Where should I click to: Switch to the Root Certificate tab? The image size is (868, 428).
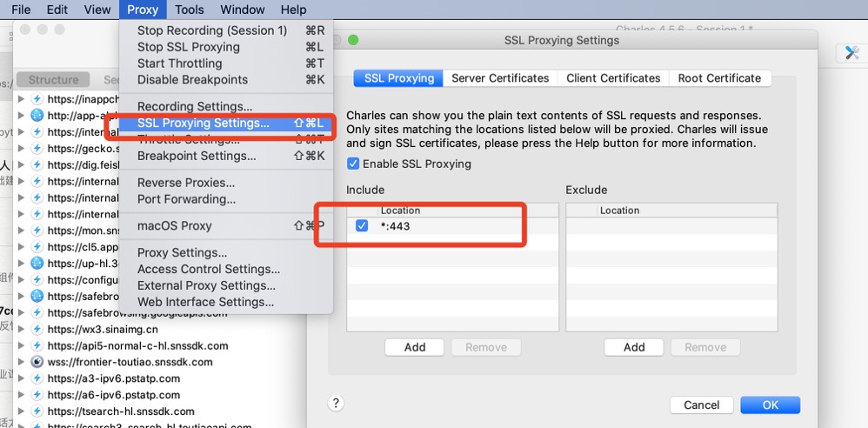coord(719,78)
